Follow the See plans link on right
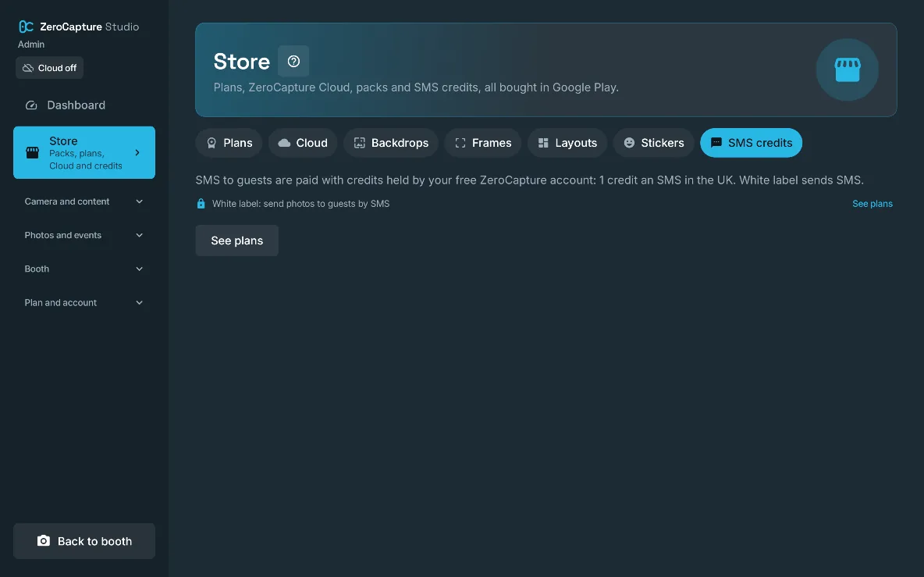924x577 pixels. 872,203
